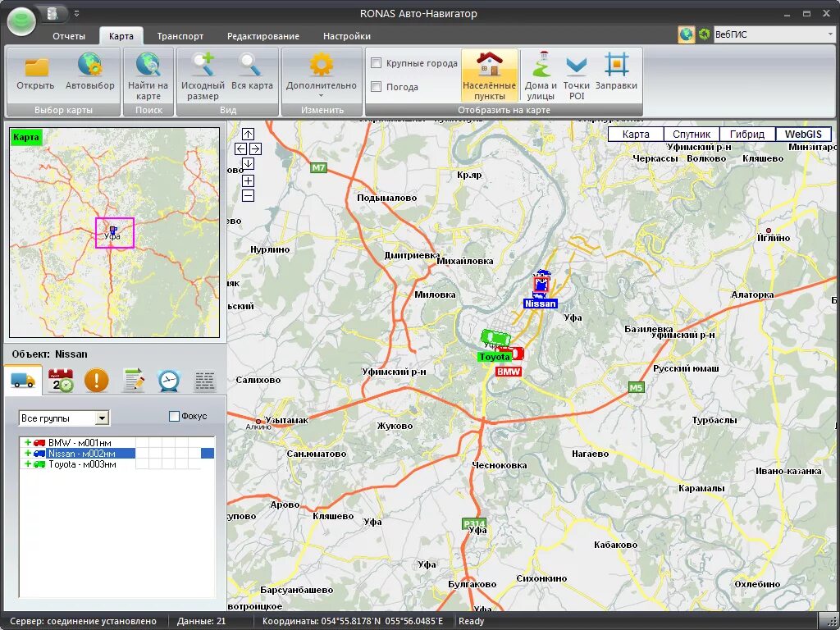Enable the Крупные города checkbox
Viewport: 840px width, 630px height.
point(377,62)
